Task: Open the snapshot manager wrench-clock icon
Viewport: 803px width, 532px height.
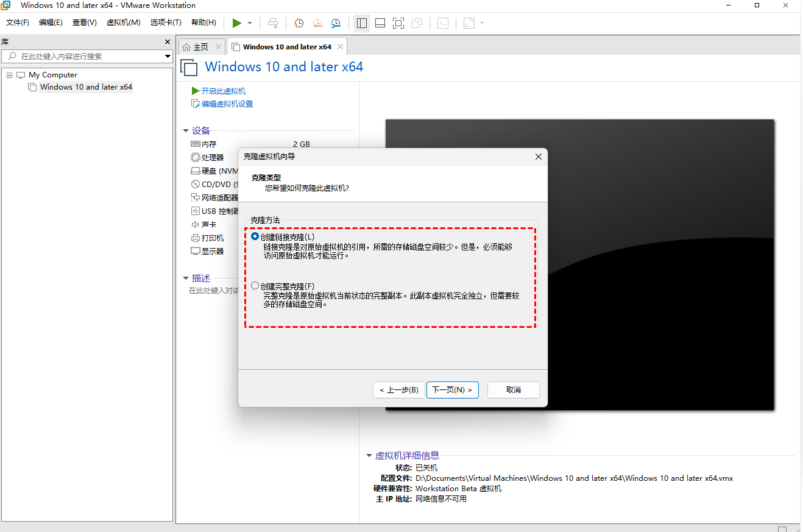Action: (x=336, y=23)
